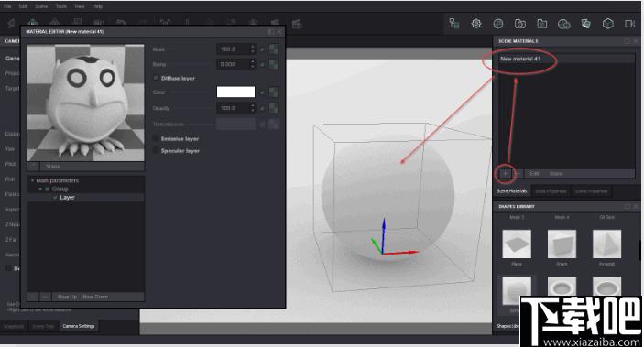Click the texture map icon beside Opacity
This screenshot has height=347, width=644.
273,108
